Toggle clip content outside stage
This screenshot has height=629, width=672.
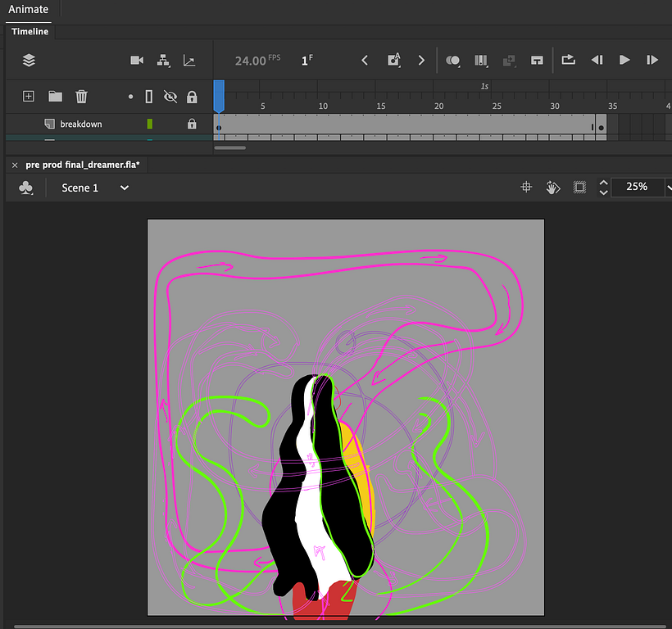click(579, 188)
